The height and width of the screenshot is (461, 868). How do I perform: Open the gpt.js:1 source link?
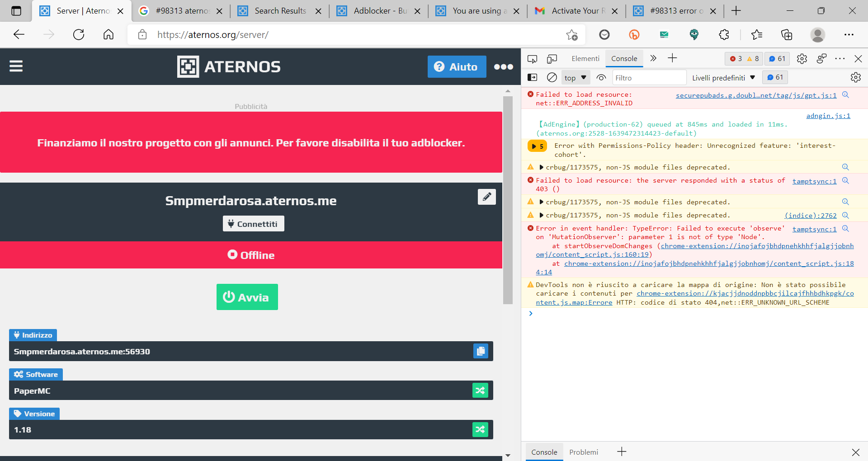tap(756, 95)
